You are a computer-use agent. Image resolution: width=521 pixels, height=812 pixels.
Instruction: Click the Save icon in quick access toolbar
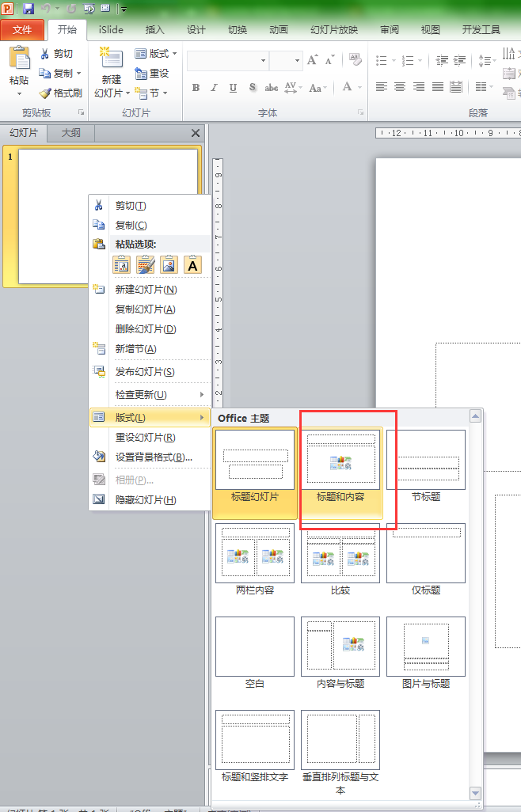pyautogui.click(x=29, y=8)
